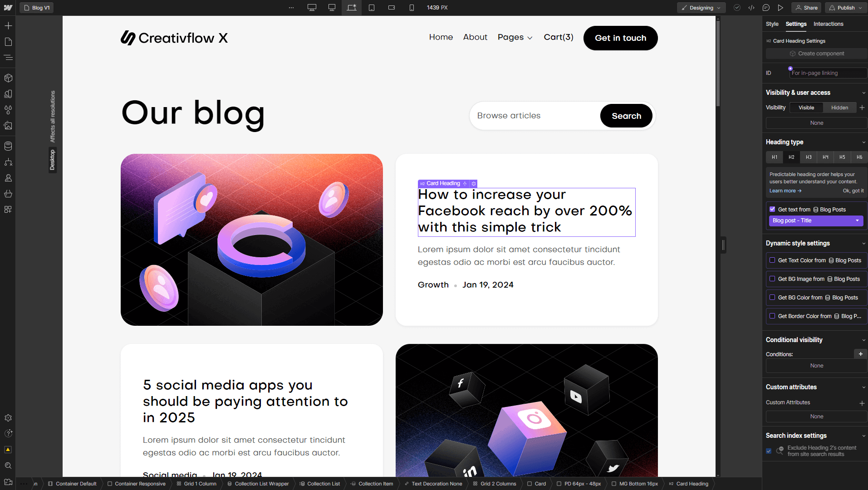Open the Pages panel
Viewport: 868px width, 490px height.
8,42
